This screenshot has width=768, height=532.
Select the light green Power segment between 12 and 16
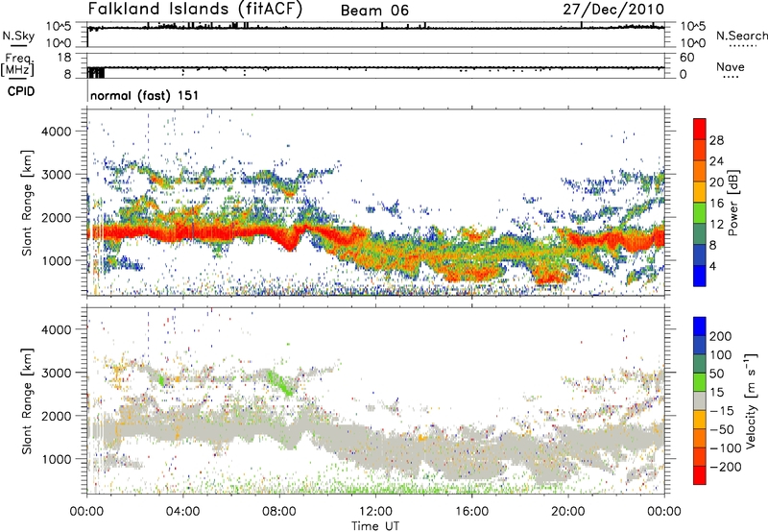tap(700, 213)
